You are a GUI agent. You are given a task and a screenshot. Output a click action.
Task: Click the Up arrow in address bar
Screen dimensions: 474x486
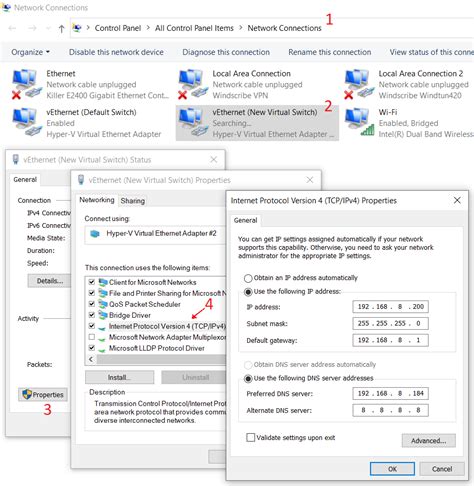[61, 29]
